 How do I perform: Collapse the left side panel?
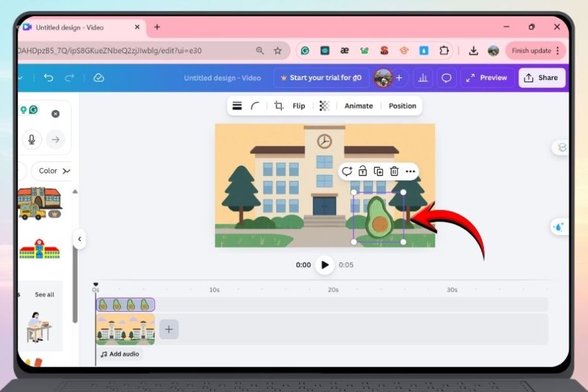(79, 239)
